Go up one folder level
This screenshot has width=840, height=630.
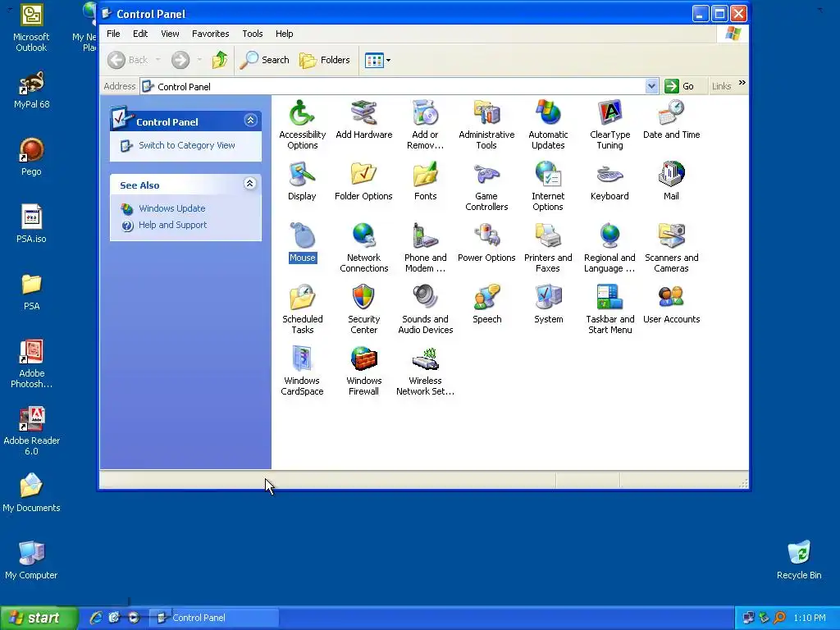pos(220,60)
